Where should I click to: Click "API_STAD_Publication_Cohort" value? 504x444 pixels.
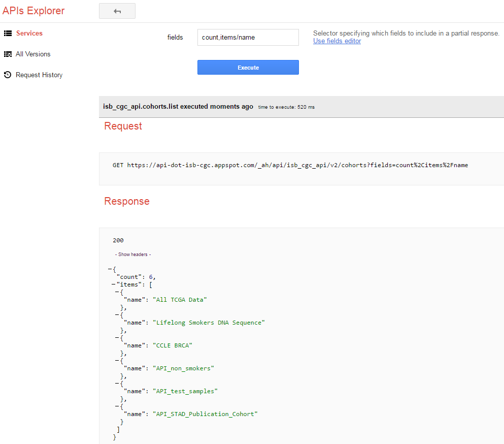(x=205, y=414)
